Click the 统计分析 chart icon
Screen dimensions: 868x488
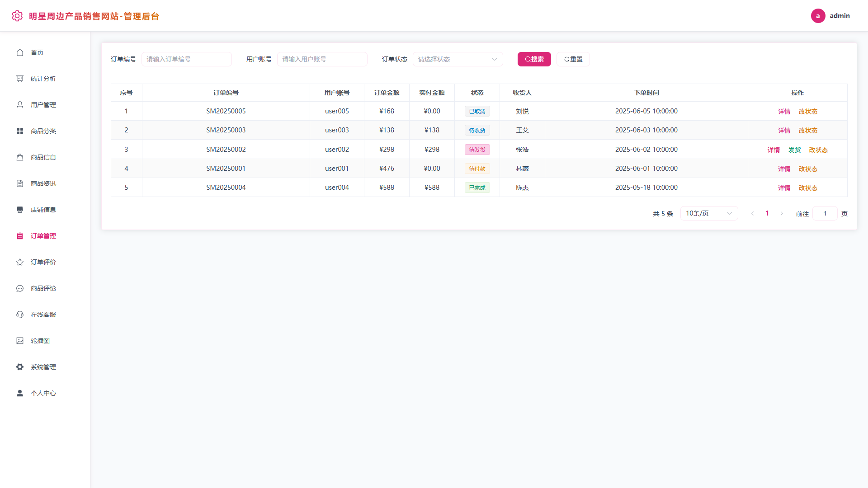20,79
